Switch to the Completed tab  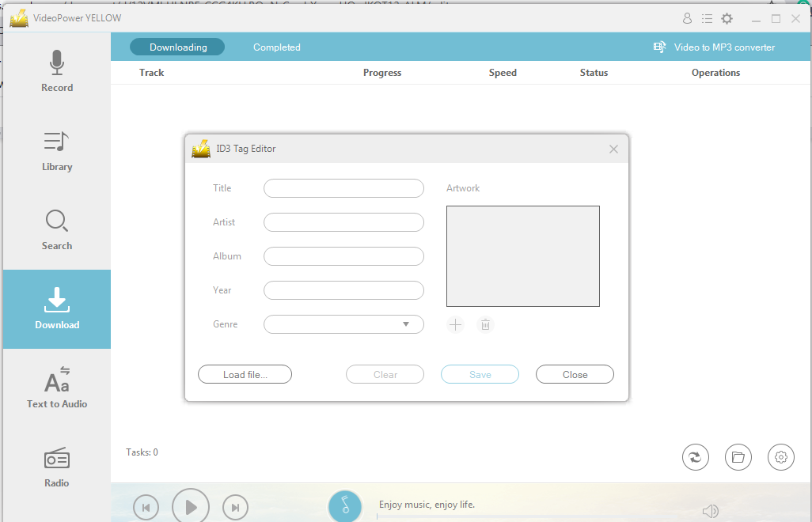(276, 47)
